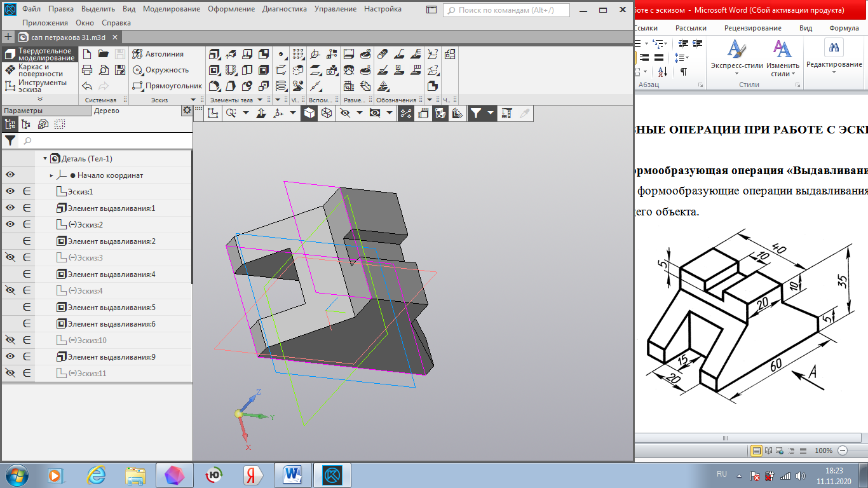Viewport: 868px width, 488px height.
Task: Click the printer icon in the Системная toolbar
Action: 88,70
